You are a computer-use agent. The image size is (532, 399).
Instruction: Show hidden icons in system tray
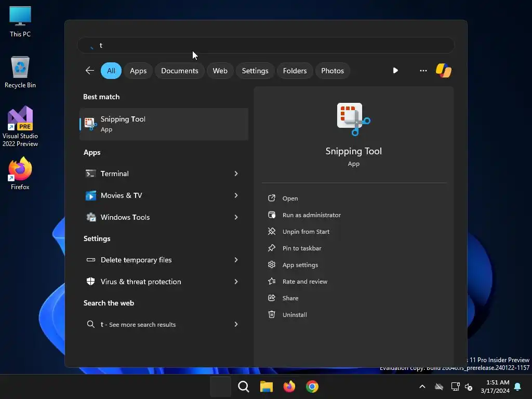coord(422,387)
